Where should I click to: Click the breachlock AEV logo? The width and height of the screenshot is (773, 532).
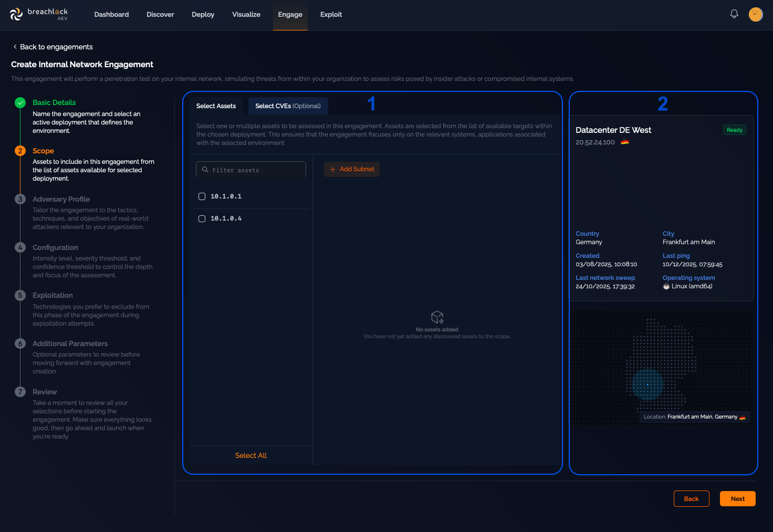pyautogui.click(x=39, y=14)
